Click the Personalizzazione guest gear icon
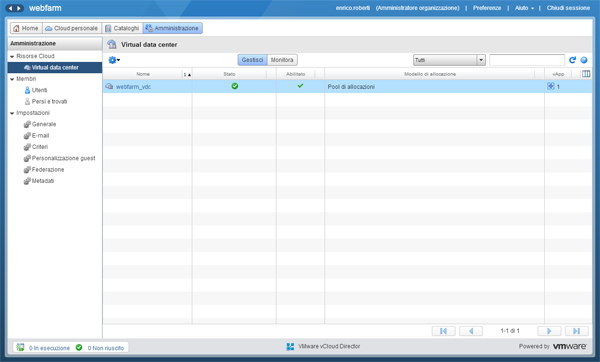This screenshot has height=362, width=600. pos(27,158)
